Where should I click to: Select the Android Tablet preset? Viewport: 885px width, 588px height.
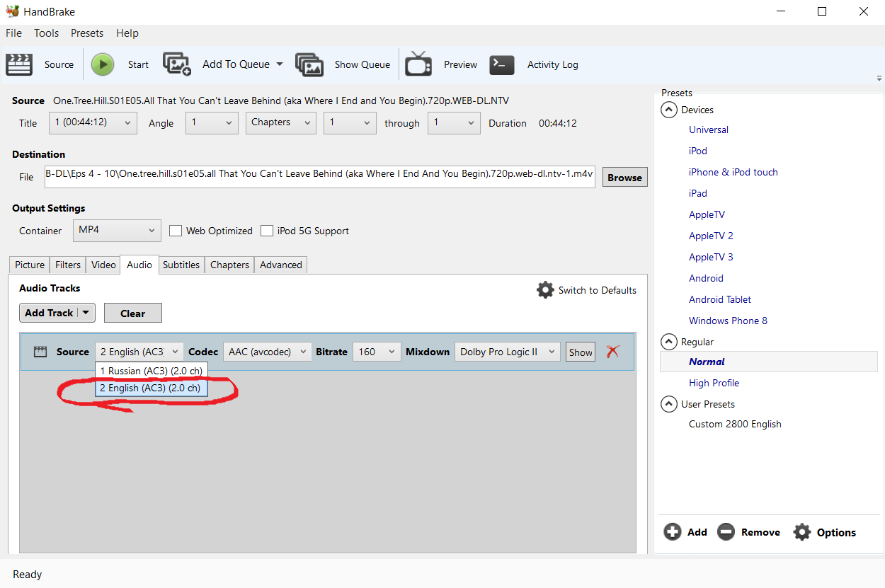point(720,299)
